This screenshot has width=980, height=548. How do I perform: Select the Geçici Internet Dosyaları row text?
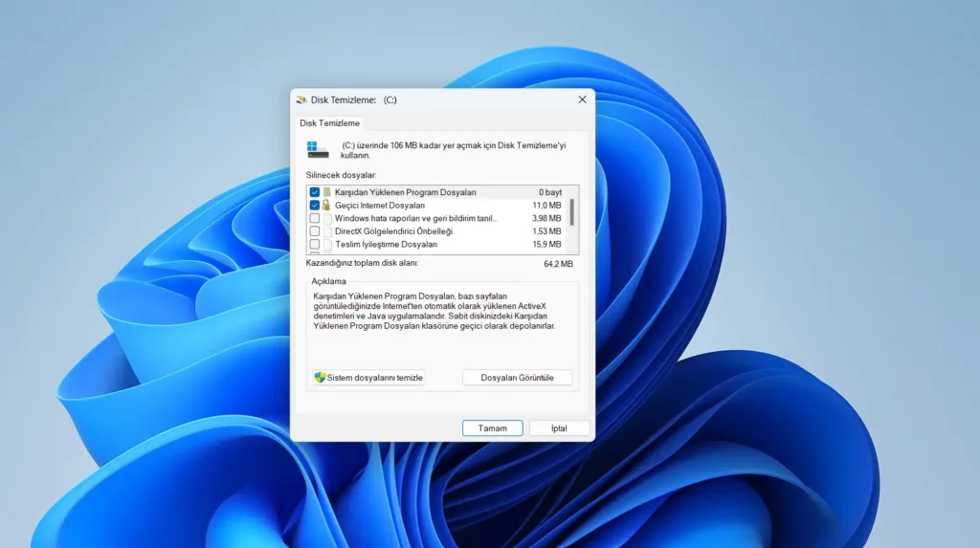(379, 205)
